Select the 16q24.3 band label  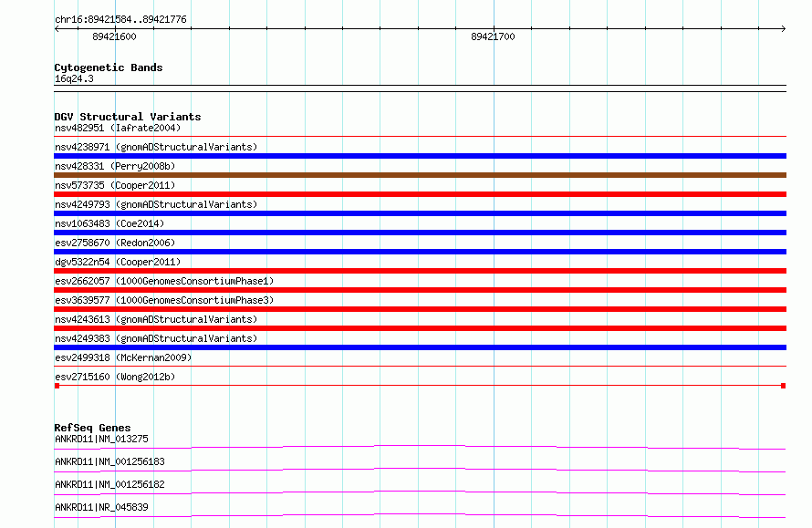click(74, 78)
